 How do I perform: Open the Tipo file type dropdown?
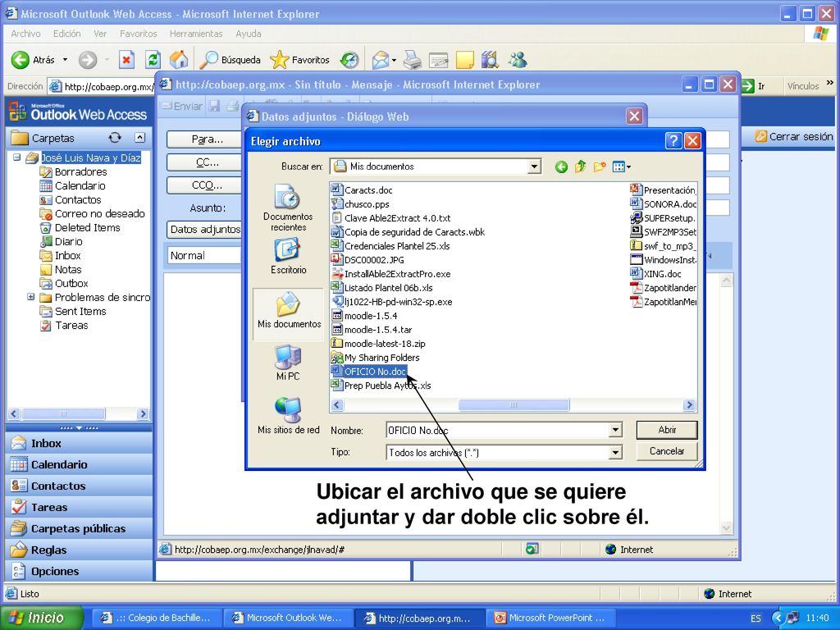point(615,453)
